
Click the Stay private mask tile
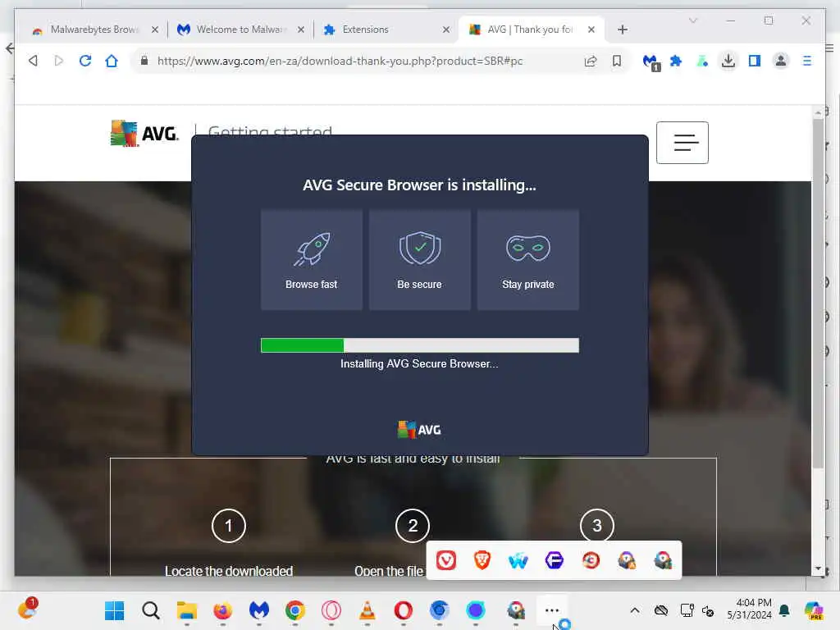(x=527, y=260)
